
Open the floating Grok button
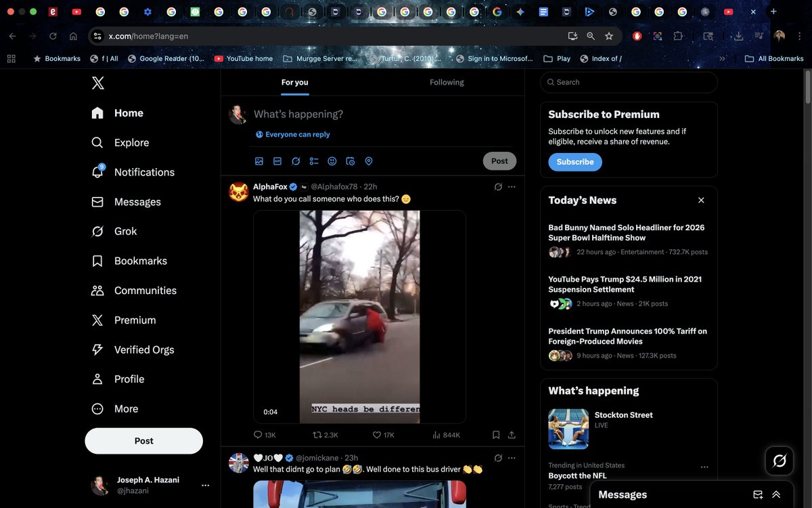(779, 461)
